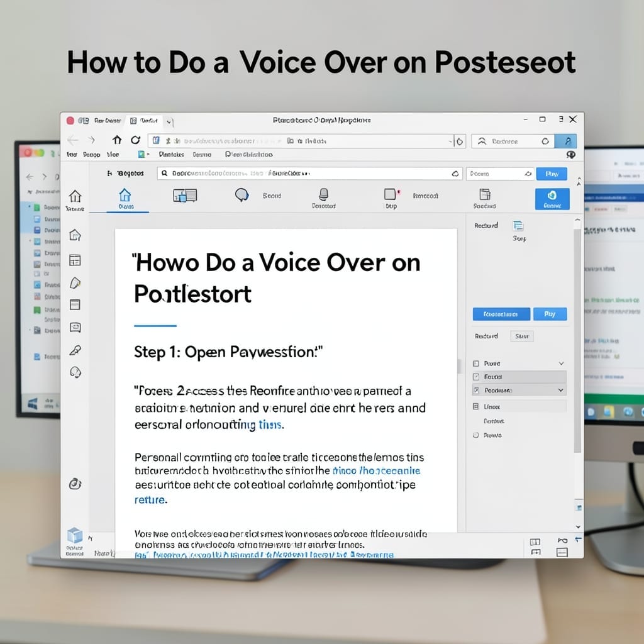Click the small gray button beside "Redord"
This screenshot has height=644, width=644.
(x=521, y=336)
